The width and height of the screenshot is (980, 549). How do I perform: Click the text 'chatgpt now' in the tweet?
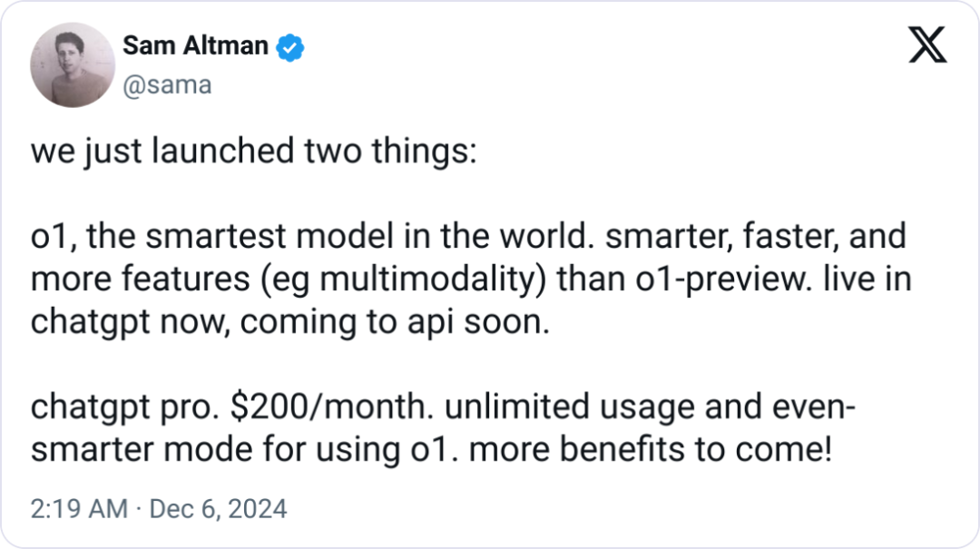pos(130,322)
